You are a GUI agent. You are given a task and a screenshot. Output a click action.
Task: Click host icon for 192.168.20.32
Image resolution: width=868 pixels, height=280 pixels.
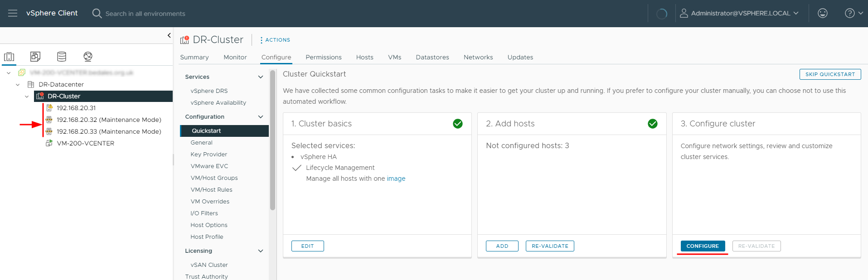49,120
